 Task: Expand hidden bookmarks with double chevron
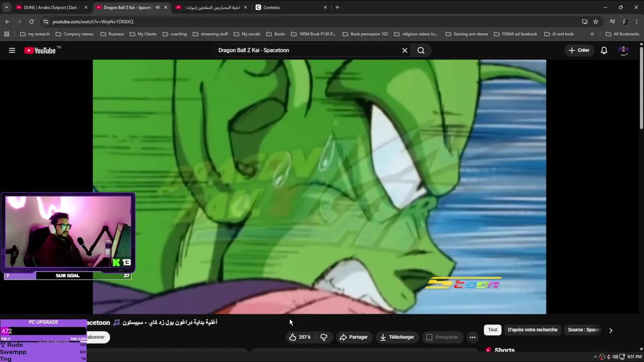(x=592, y=34)
